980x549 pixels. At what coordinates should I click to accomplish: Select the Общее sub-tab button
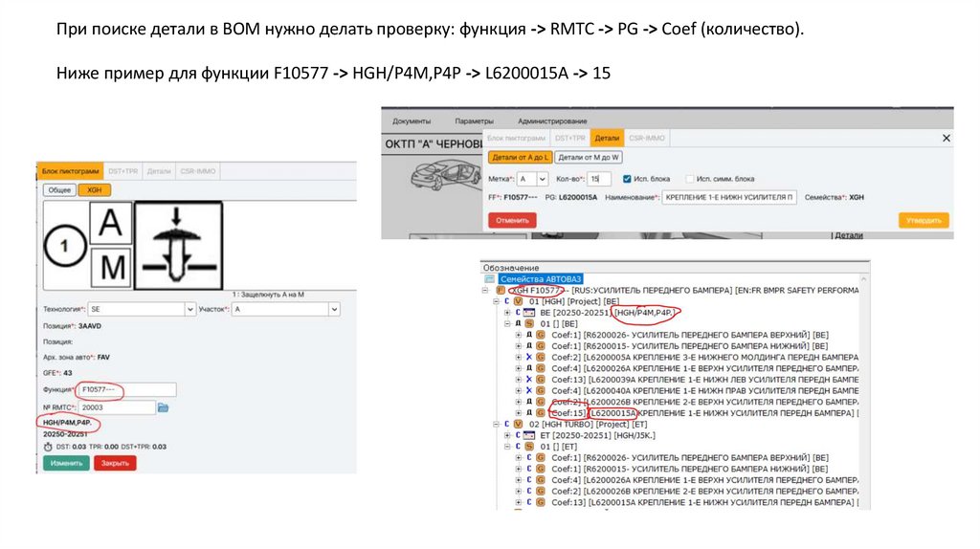pos(59,190)
